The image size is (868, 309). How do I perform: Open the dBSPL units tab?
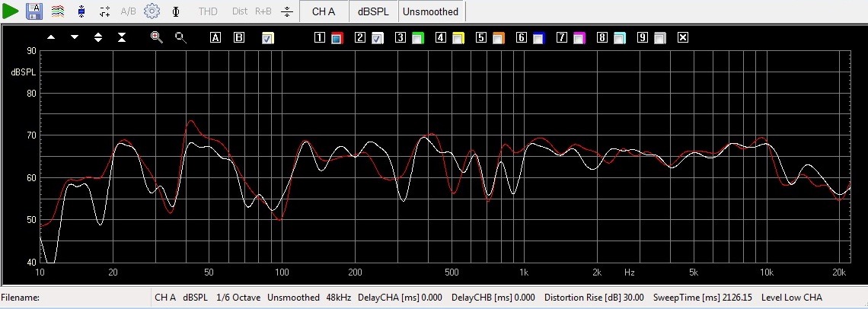(373, 11)
